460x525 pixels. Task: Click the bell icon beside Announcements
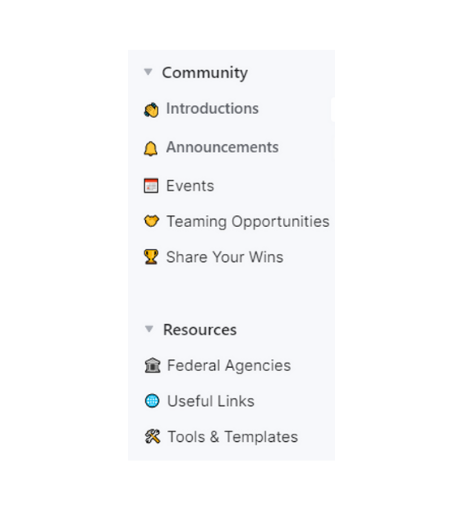coord(151,148)
